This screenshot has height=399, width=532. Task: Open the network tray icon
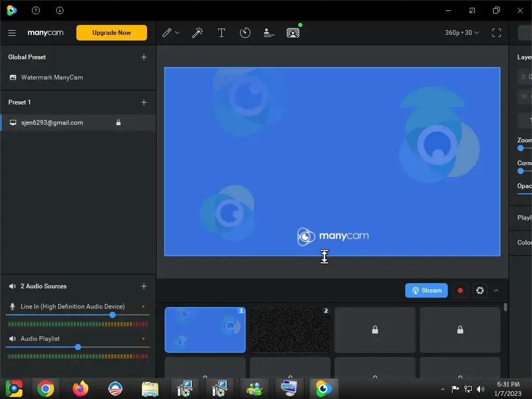(468, 389)
